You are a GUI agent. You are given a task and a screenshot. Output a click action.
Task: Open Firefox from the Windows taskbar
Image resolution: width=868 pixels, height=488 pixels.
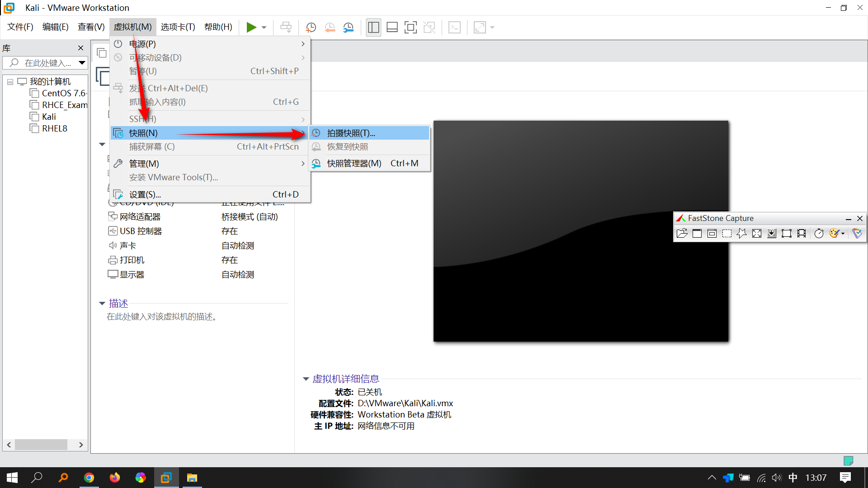click(x=115, y=478)
